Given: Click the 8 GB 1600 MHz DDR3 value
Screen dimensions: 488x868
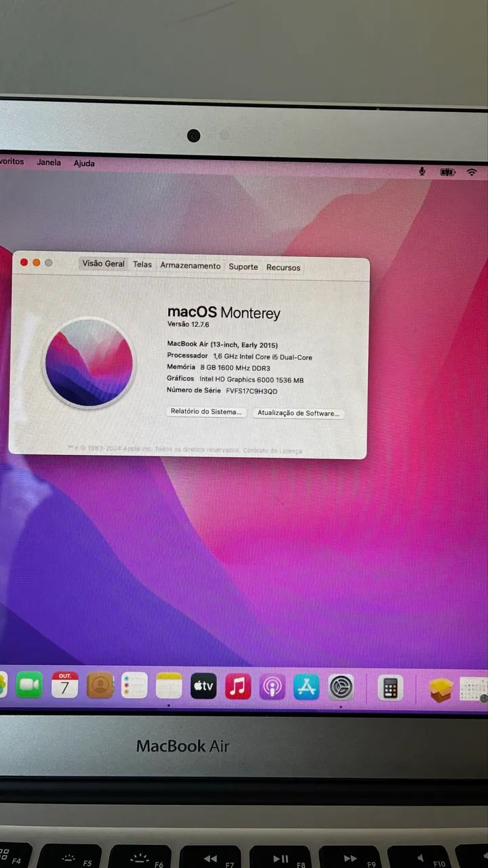Looking at the screenshot, I should [235, 368].
